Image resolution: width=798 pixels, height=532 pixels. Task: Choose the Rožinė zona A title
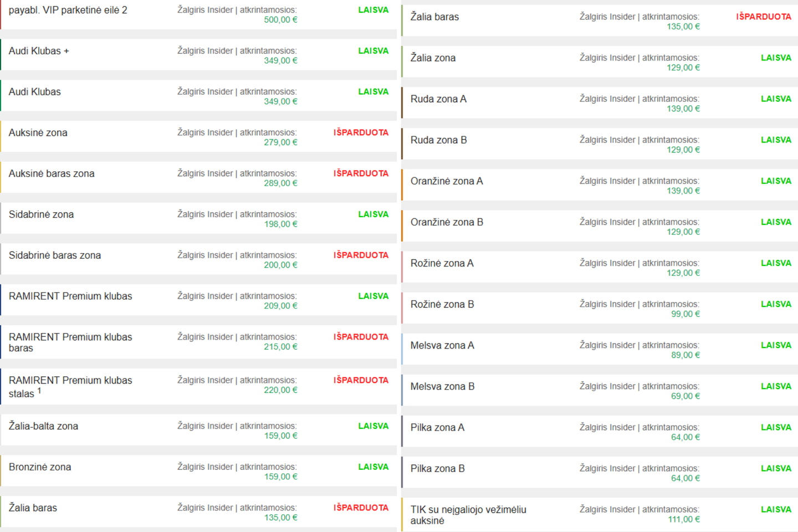point(442,263)
